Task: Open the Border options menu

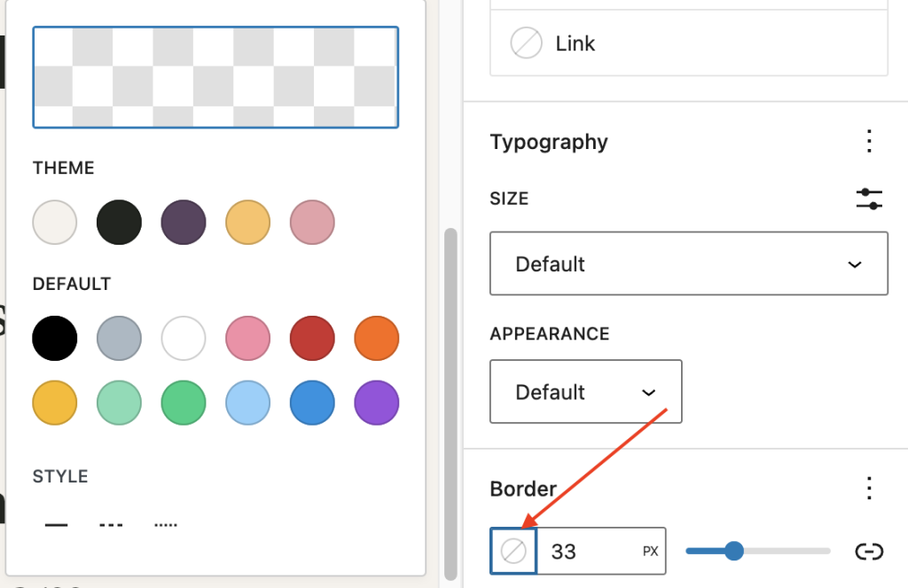Action: coord(869,488)
